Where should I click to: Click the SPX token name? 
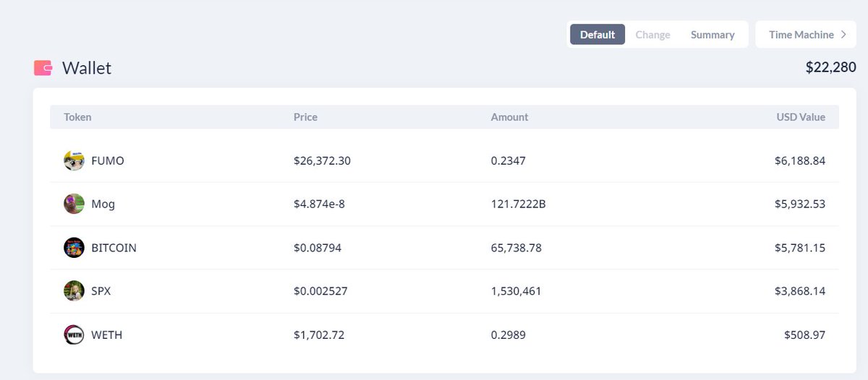tap(101, 291)
